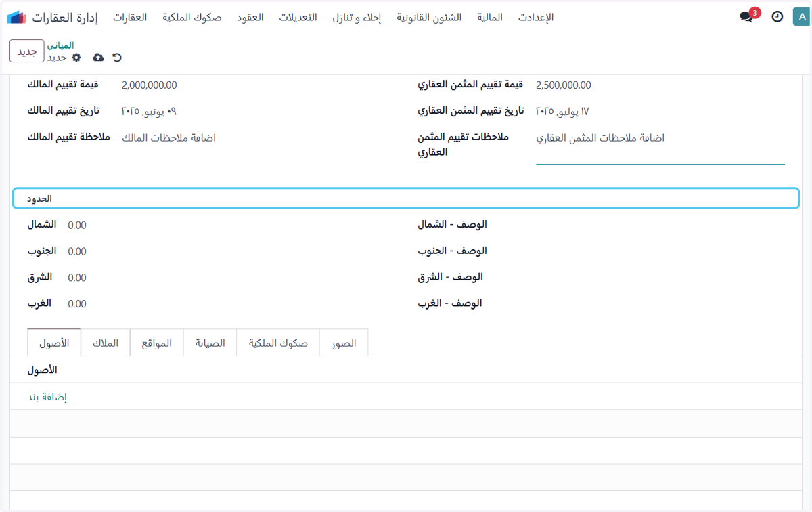This screenshot has height=512, width=812.
Task: Switch to the الصور tab
Action: click(344, 343)
